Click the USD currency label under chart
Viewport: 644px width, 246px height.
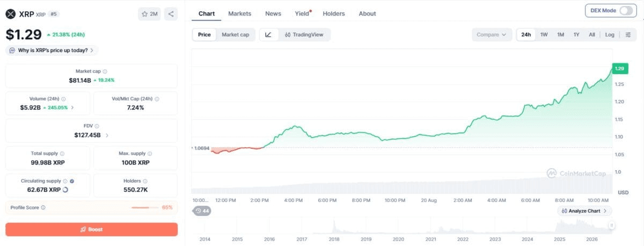pyautogui.click(x=623, y=192)
